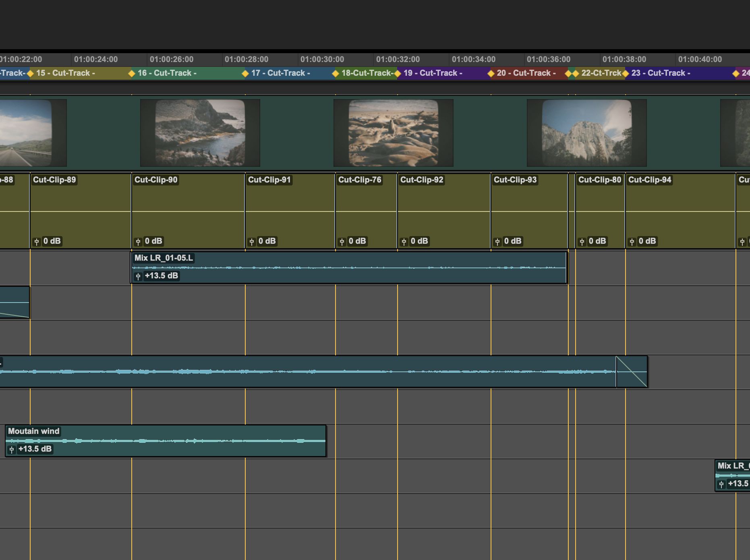Click the ruler at timecode 01:00:26:00
Viewport: 750px width, 560px height.
coord(172,60)
